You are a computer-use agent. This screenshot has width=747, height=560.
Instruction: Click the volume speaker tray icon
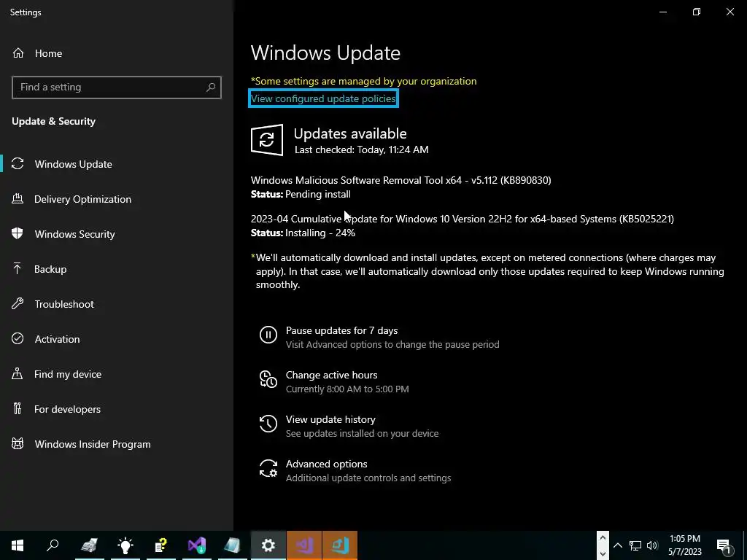(x=652, y=545)
